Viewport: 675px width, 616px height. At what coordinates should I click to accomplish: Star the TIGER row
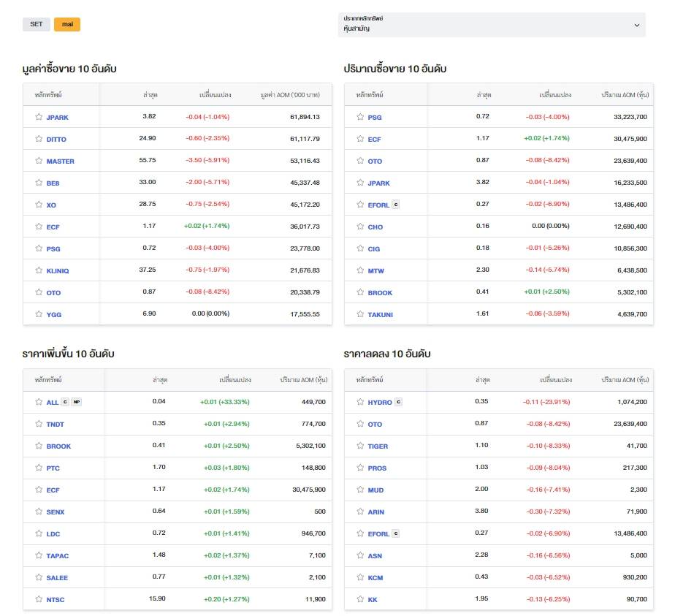360,446
